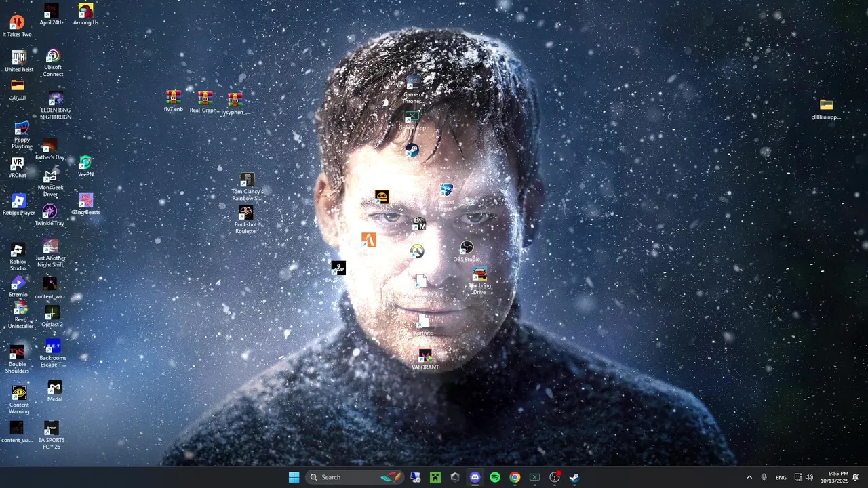Open the Fortnite desktop shortcut
Viewport: 868px width, 488px height.
(423, 325)
